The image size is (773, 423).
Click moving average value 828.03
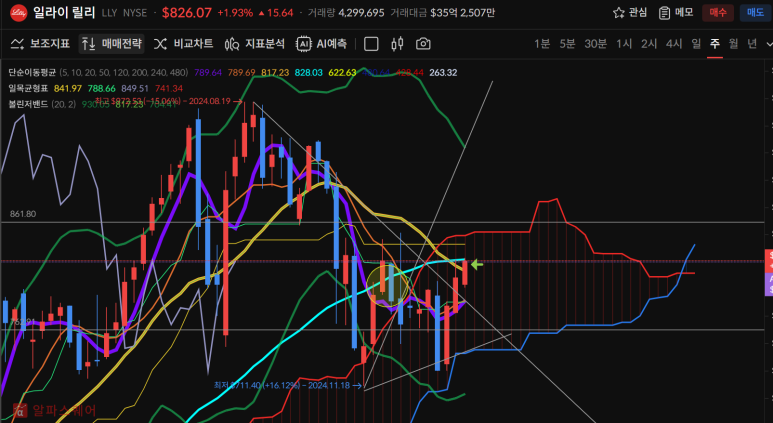click(309, 72)
